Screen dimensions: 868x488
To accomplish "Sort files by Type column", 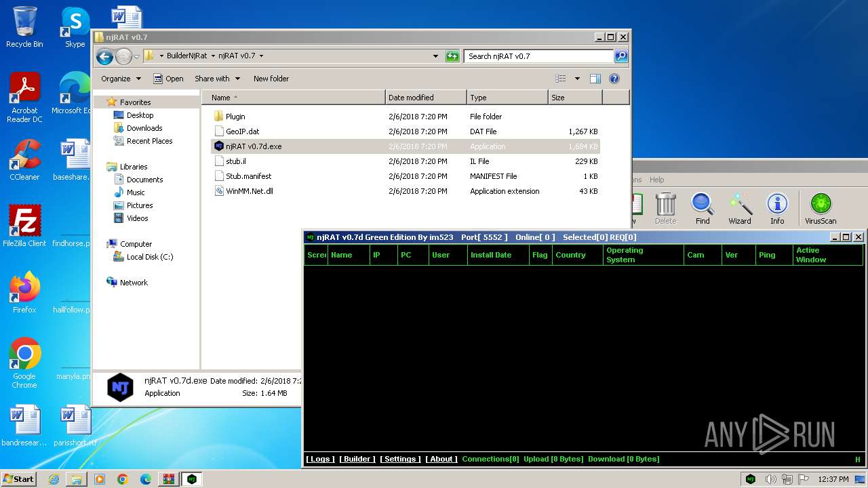I will (x=507, y=98).
